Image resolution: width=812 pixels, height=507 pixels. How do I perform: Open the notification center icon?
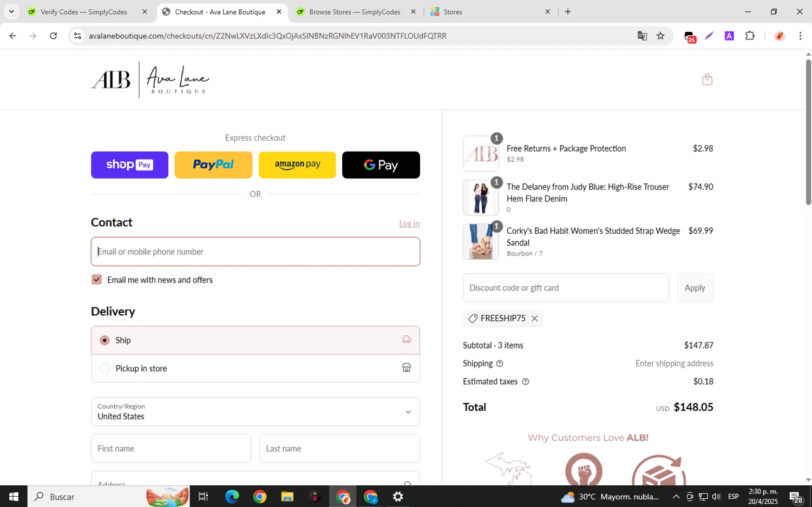pos(796,497)
